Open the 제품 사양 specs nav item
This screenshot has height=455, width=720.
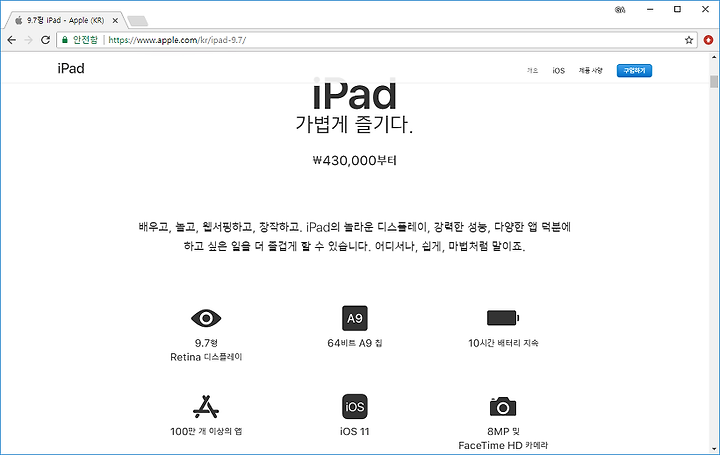point(591,70)
